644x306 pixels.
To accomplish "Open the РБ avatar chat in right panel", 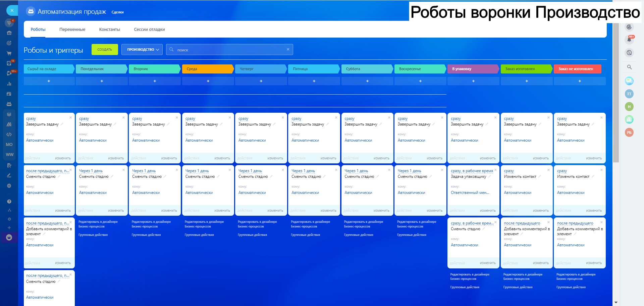I will click(x=629, y=133).
